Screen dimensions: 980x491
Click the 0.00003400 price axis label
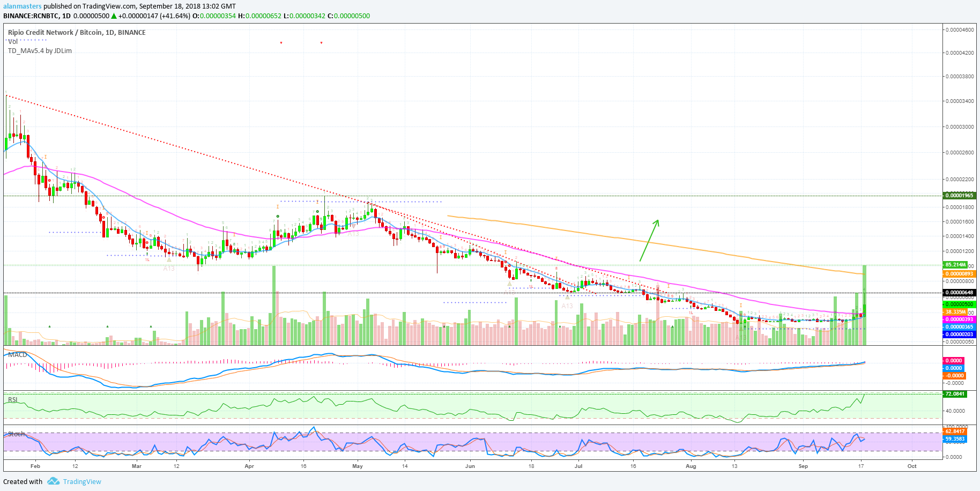pos(960,101)
